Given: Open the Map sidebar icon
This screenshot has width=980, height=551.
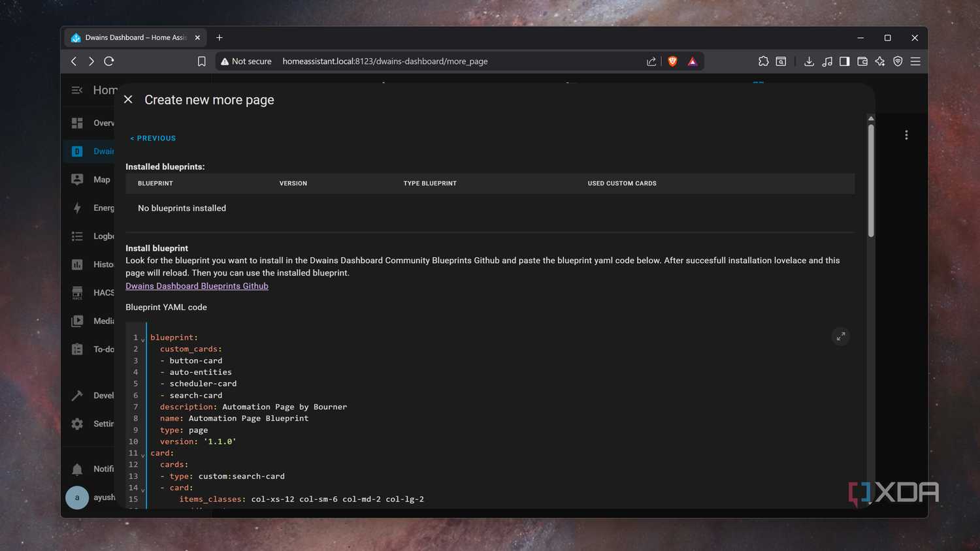Looking at the screenshot, I should [x=77, y=180].
